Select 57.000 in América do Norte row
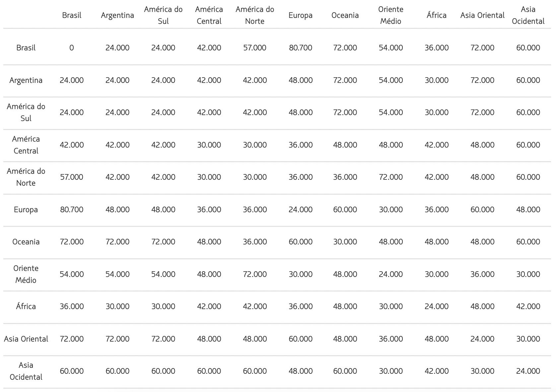Screen dimensions: 556x392 coord(71,177)
